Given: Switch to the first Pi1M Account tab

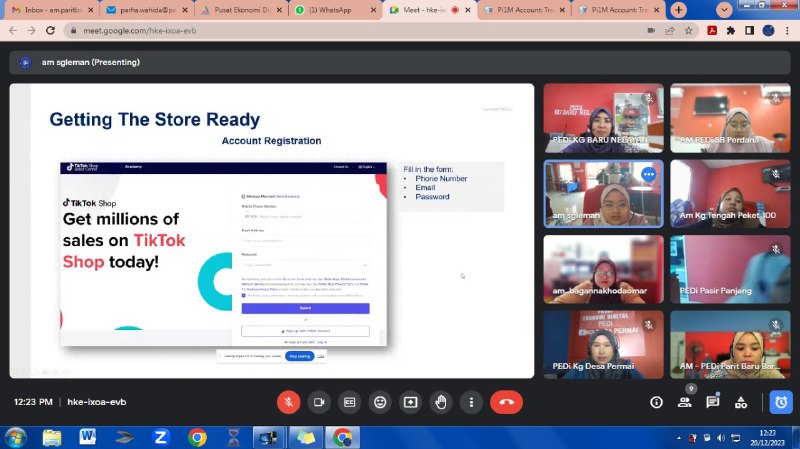Looking at the screenshot, I should pyautogui.click(x=524, y=10).
